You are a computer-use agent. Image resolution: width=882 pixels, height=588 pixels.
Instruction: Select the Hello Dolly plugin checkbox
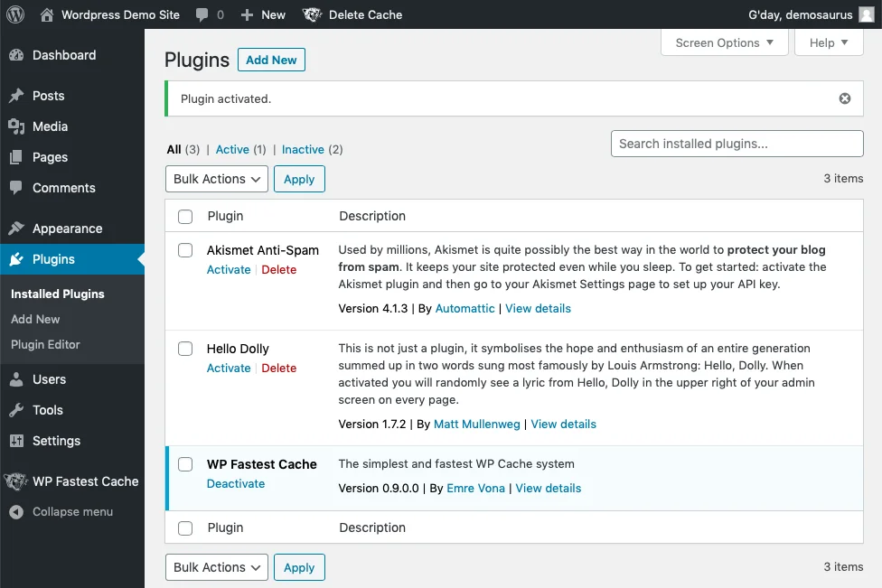coord(185,349)
